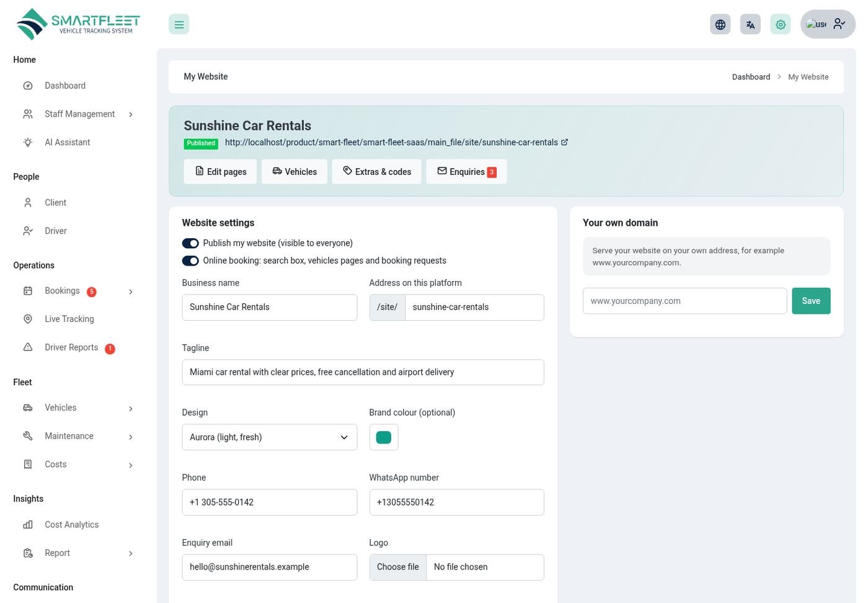Open external link icon beside site URL

(564, 142)
